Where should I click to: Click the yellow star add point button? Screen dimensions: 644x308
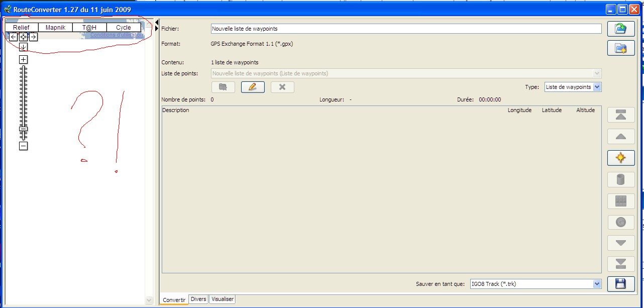click(x=620, y=158)
